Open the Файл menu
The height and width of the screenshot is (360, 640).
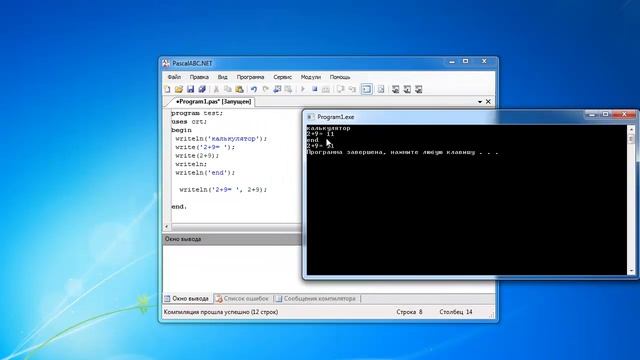click(x=174, y=77)
